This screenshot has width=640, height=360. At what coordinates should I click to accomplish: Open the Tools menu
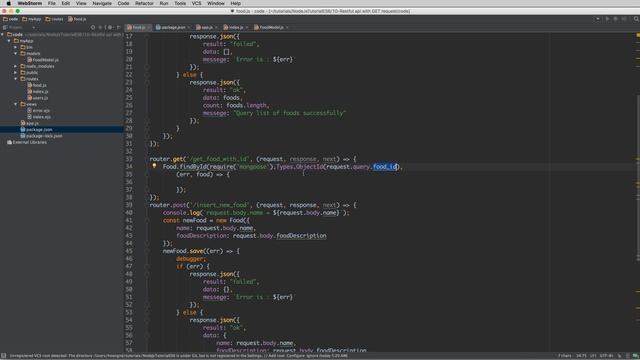[x=180, y=3]
